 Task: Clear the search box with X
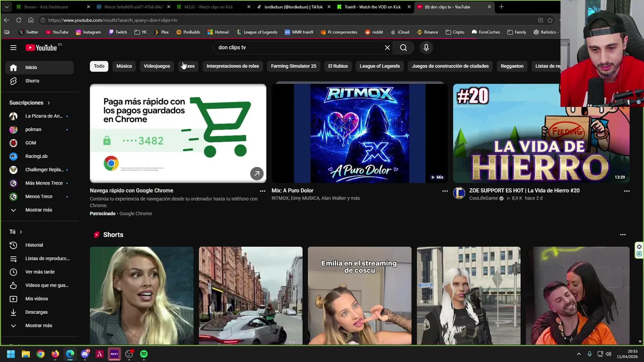click(387, 47)
